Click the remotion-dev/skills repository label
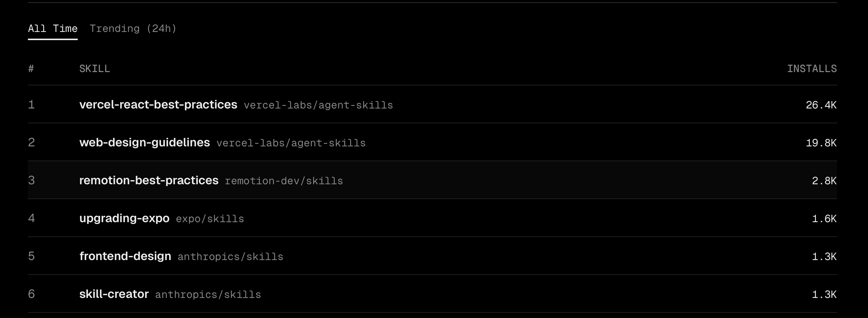The image size is (868, 318). 284,181
